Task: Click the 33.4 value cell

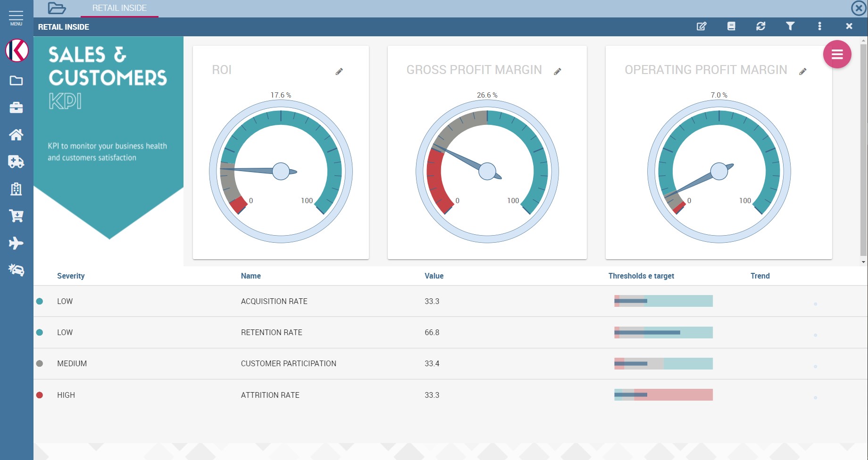Action: coord(432,363)
